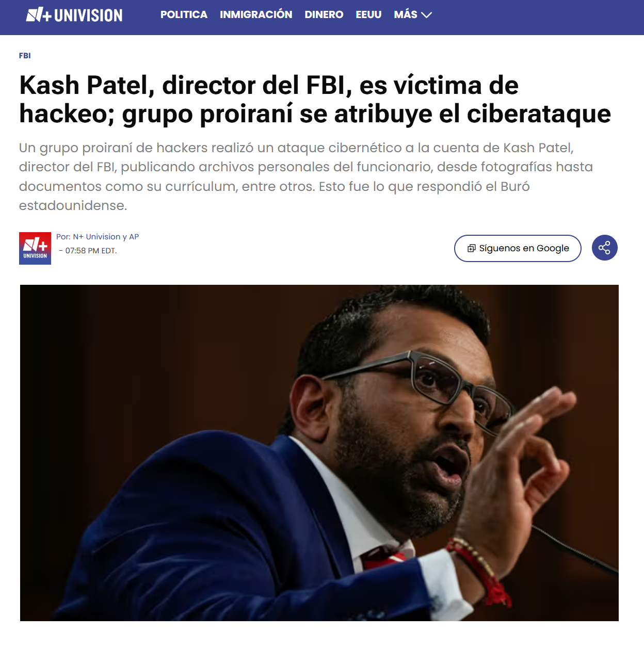The image size is (644, 648).
Task: Click the red N+ Univision author avatar
Action: [35, 248]
